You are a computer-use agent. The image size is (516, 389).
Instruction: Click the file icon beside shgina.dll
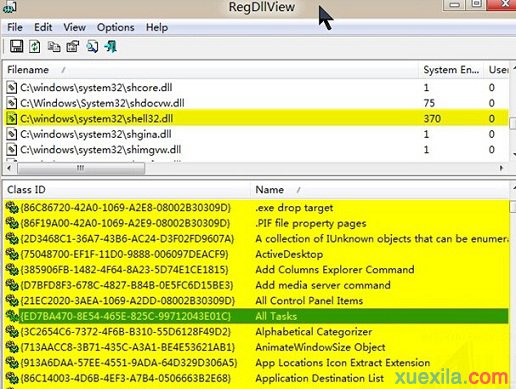(12, 134)
